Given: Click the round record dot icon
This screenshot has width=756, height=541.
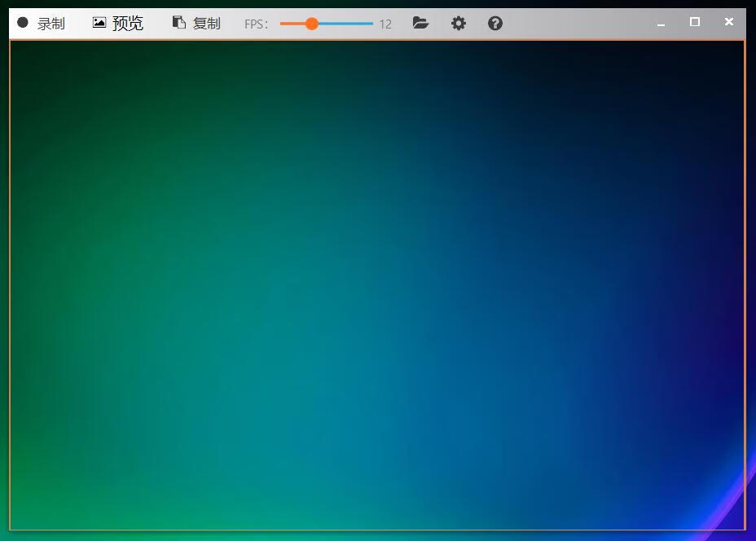Looking at the screenshot, I should click(23, 23).
